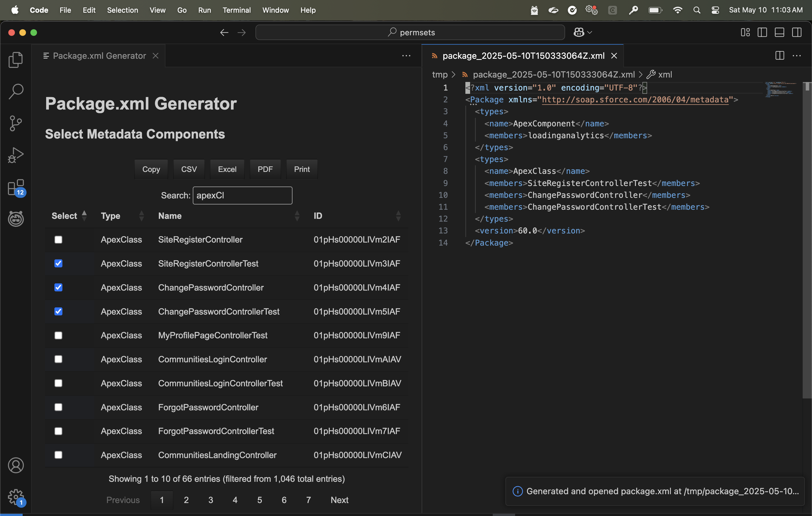Click the Wi-Fi status icon
The height and width of the screenshot is (516, 812).
click(x=677, y=10)
